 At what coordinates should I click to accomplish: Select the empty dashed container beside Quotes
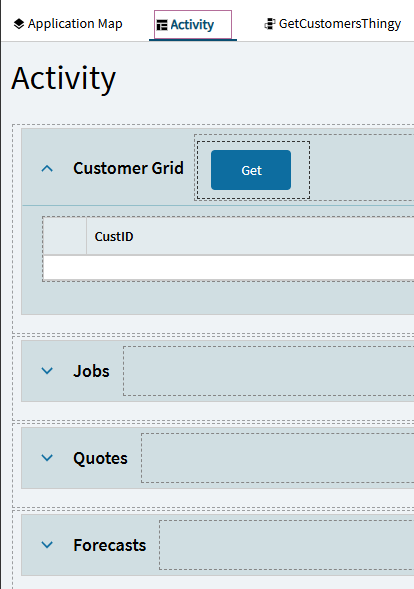click(x=278, y=458)
